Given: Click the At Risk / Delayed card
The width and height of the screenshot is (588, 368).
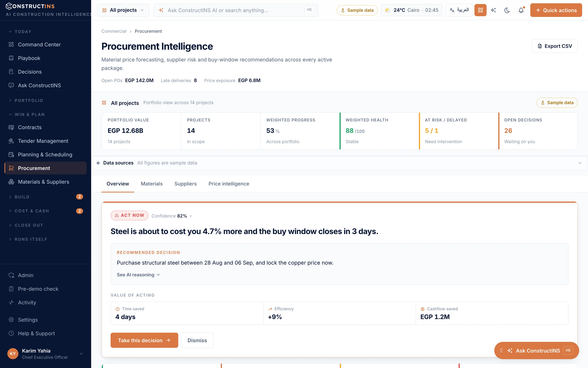Looking at the screenshot, I should click(x=459, y=131).
